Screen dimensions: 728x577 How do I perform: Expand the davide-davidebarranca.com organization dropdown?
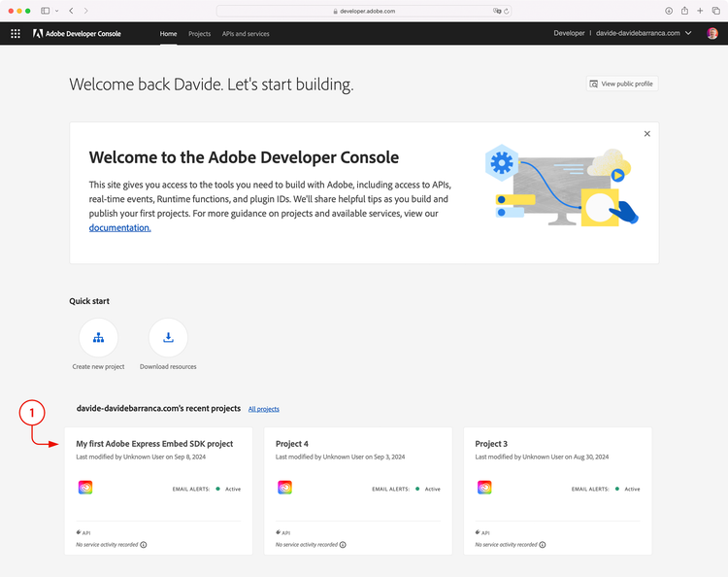tap(688, 33)
